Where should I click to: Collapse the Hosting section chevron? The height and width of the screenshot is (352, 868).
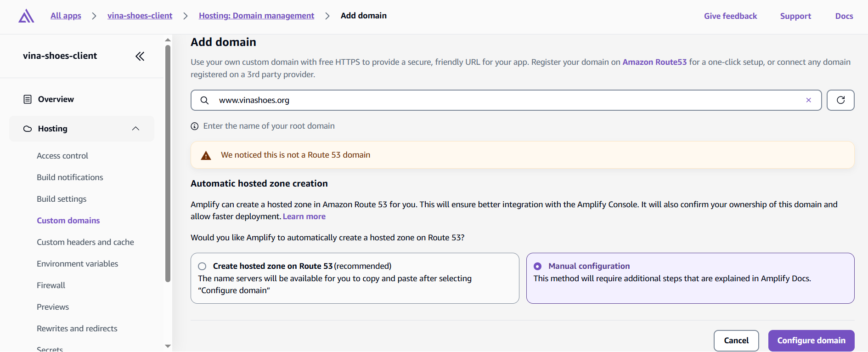point(135,129)
